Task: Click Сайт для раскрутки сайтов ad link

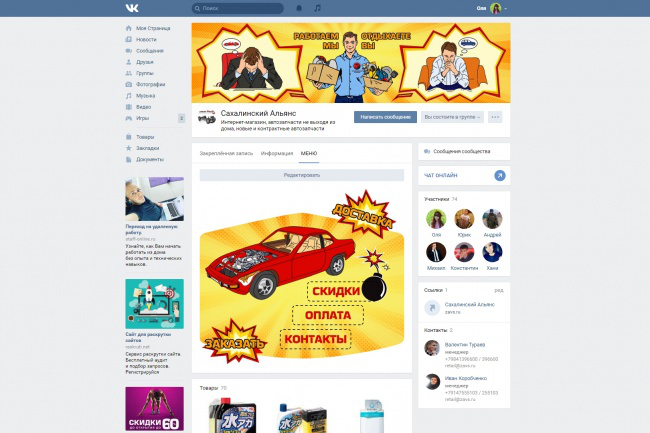Action: click(148, 337)
